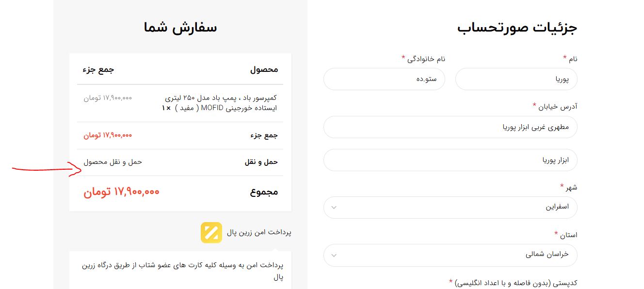
Task: Click the جزئیات صورتحساب heading
Action: pos(517,28)
